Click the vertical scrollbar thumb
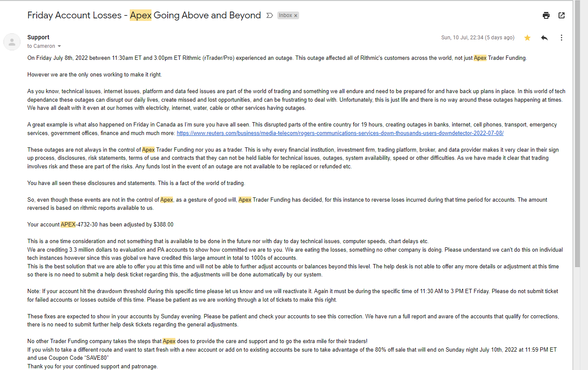Image resolution: width=588 pixels, height=370 pixels. 577,132
